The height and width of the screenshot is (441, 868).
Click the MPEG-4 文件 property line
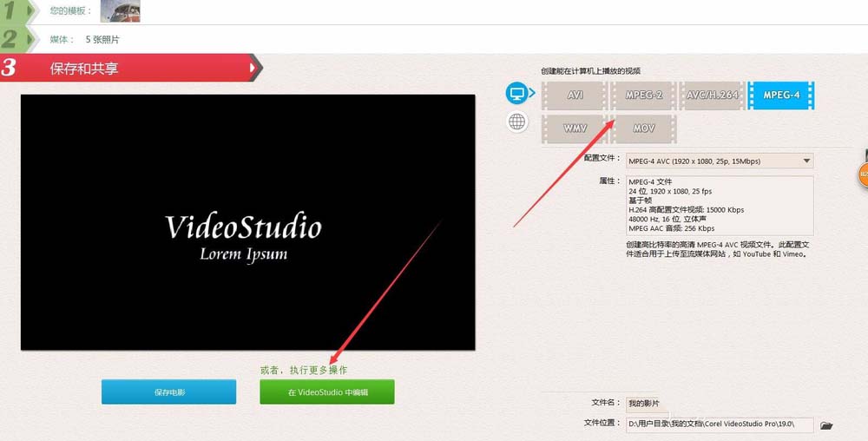pyautogui.click(x=650, y=181)
